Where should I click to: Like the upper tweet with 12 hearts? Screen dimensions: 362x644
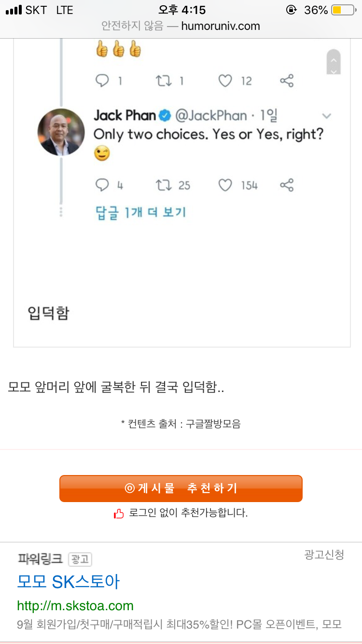225,81
